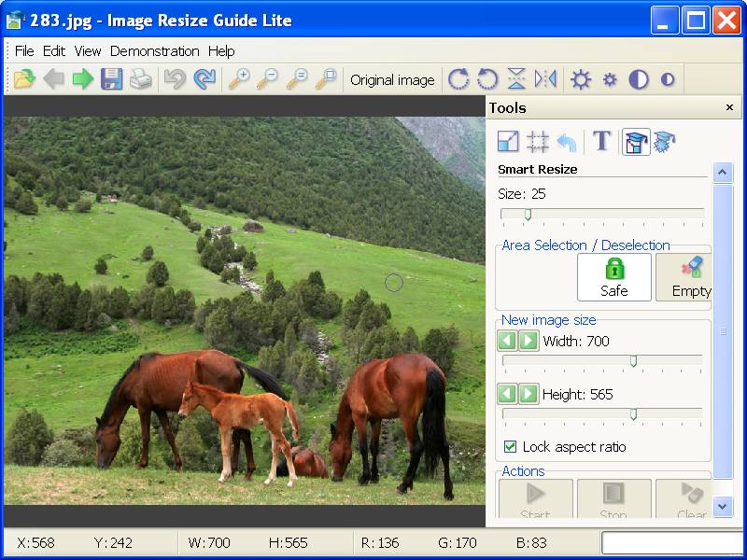Increase Width with right green arrow

point(529,341)
